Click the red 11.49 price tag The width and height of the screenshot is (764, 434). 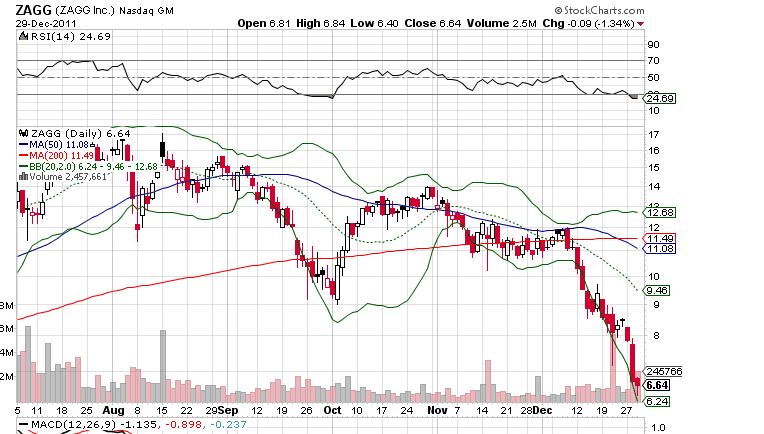coord(660,238)
